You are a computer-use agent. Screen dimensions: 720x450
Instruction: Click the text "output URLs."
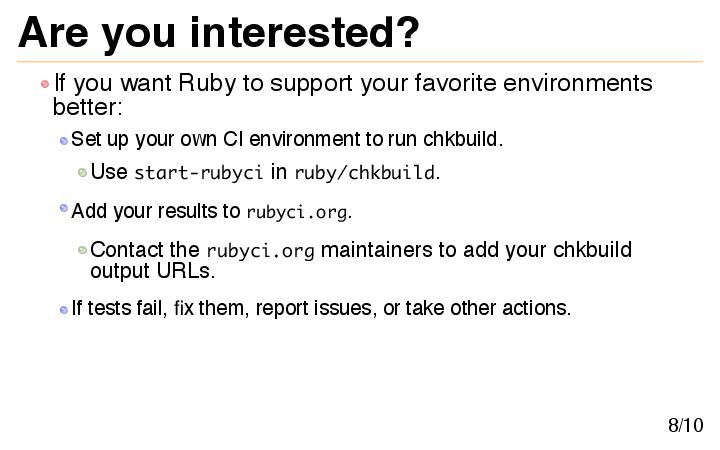(x=152, y=271)
